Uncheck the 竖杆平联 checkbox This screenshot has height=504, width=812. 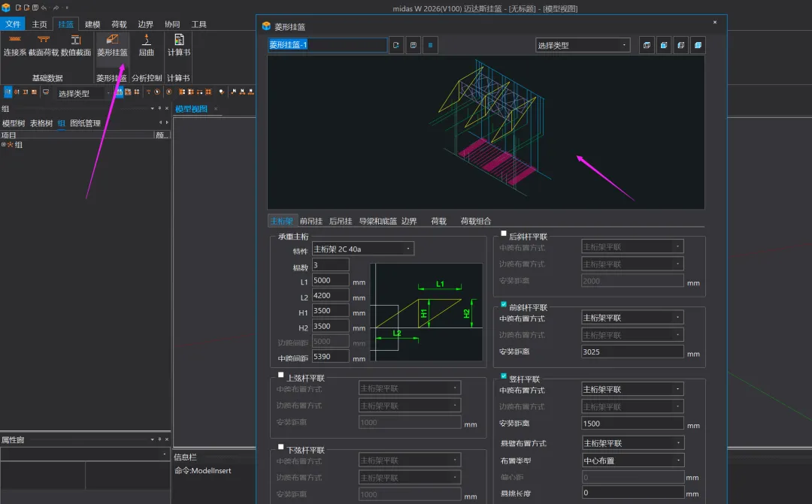[x=503, y=376]
